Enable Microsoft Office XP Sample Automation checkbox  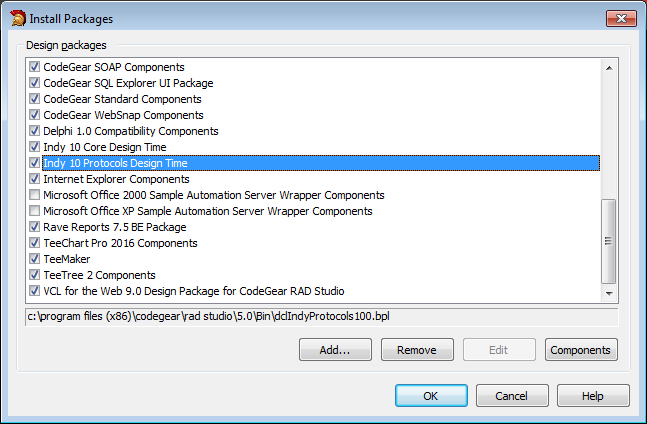point(35,211)
